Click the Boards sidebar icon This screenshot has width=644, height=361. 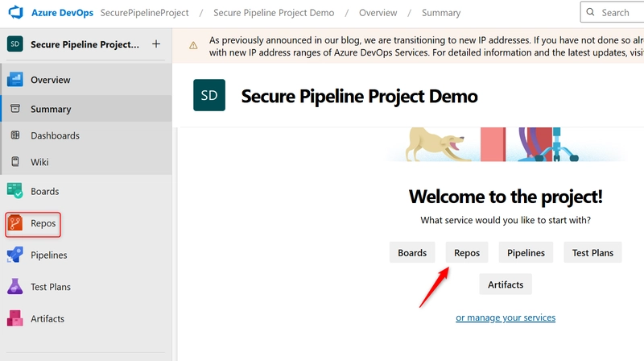click(14, 191)
